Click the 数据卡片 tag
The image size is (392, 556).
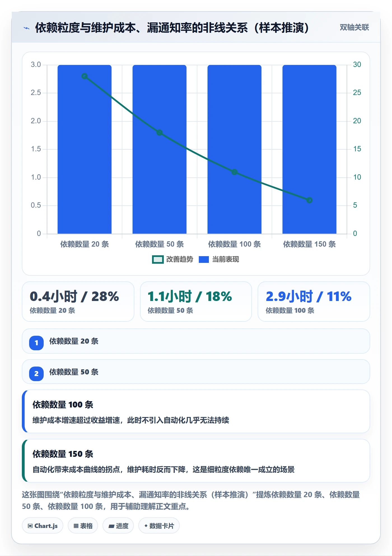pyautogui.click(x=159, y=526)
